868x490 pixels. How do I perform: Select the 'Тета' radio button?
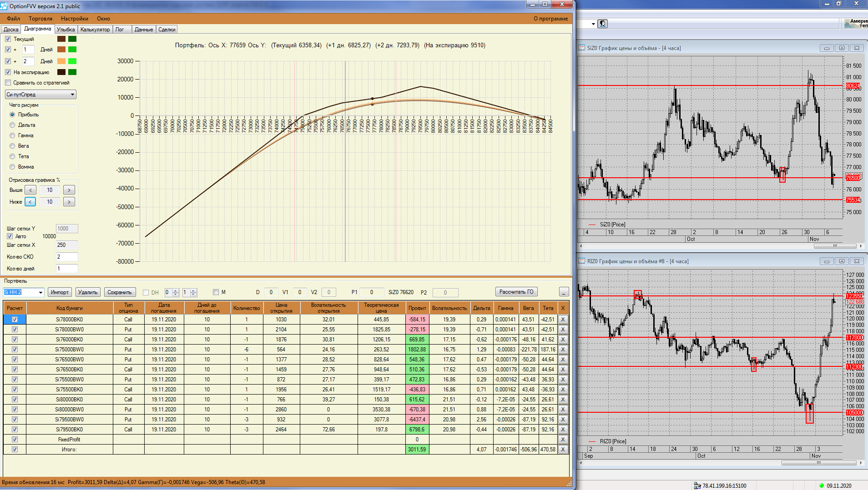(x=12, y=156)
